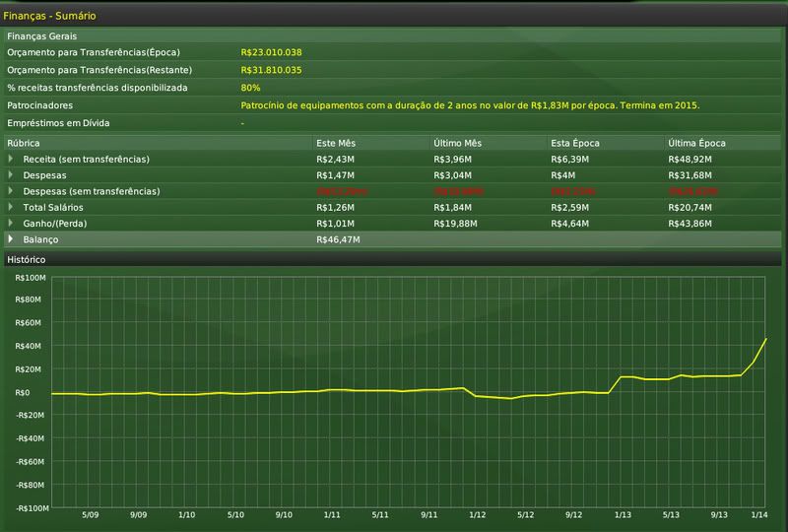Expand the Despesas (sem transferências) row arrow
788x532 pixels.
point(12,190)
